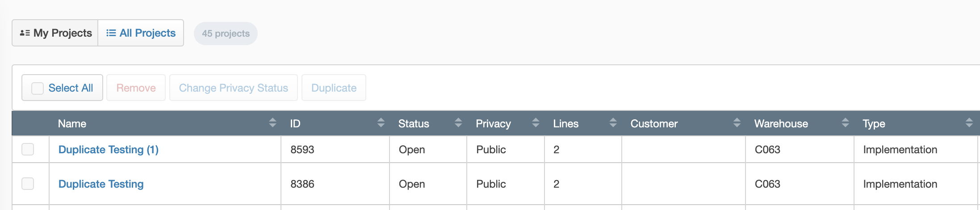Click the Name column sort arrows
Screen dimensions: 980x210
click(x=272, y=123)
